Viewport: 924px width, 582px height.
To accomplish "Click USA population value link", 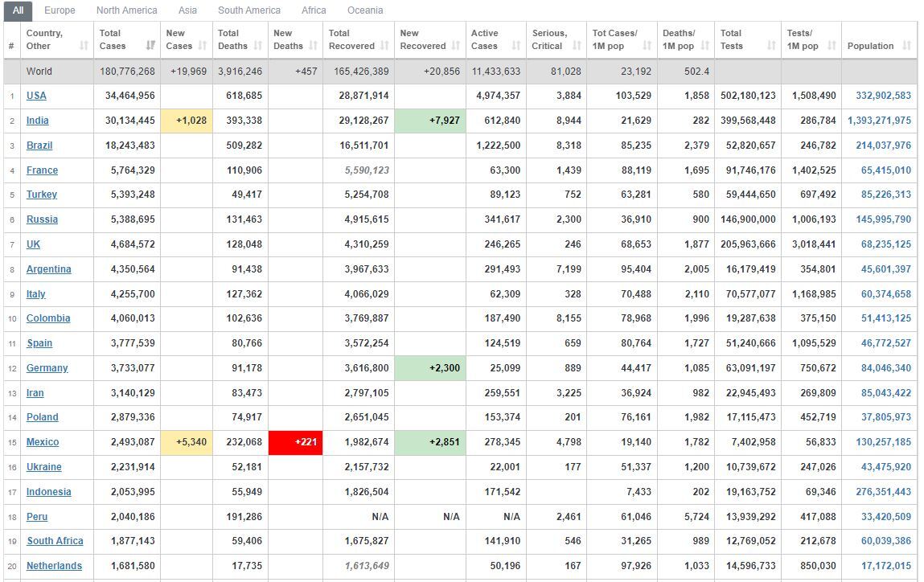I will [x=883, y=96].
